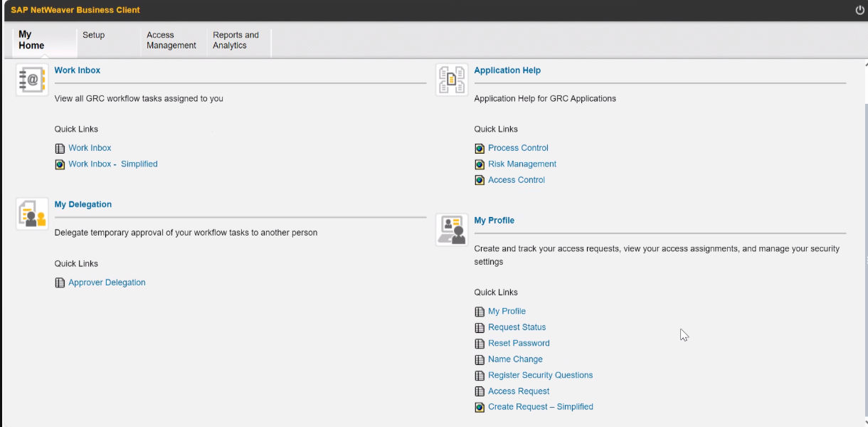Click the Work Inbox notebook icon

[32, 80]
